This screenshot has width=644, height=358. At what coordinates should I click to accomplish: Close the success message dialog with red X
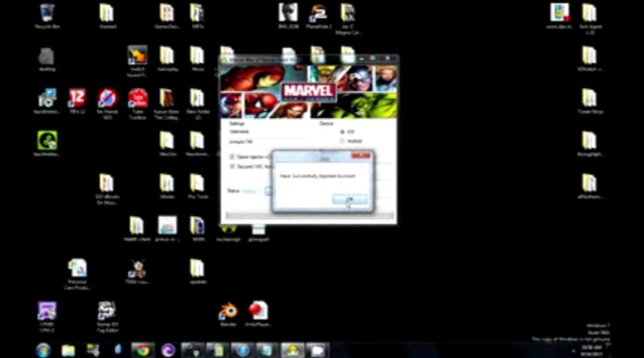(x=361, y=157)
